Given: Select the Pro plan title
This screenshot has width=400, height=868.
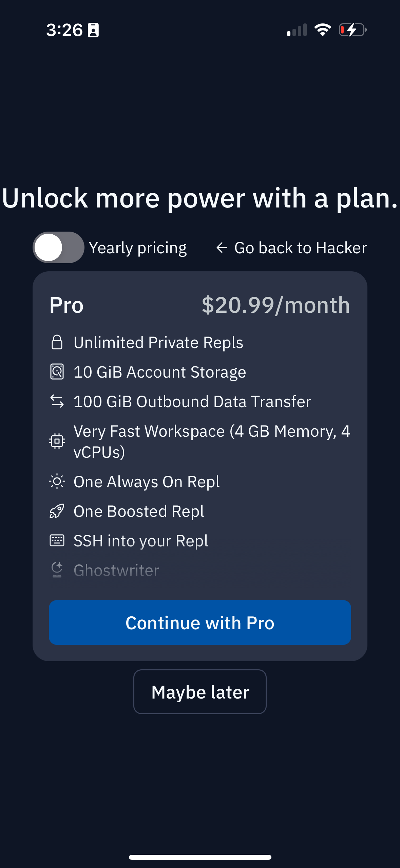Looking at the screenshot, I should coord(66,305).
